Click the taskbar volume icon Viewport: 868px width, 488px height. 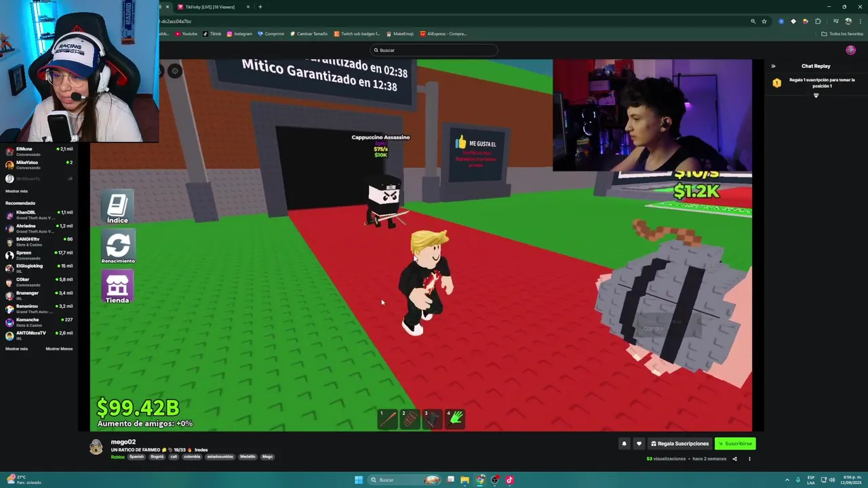pos(832,480)
